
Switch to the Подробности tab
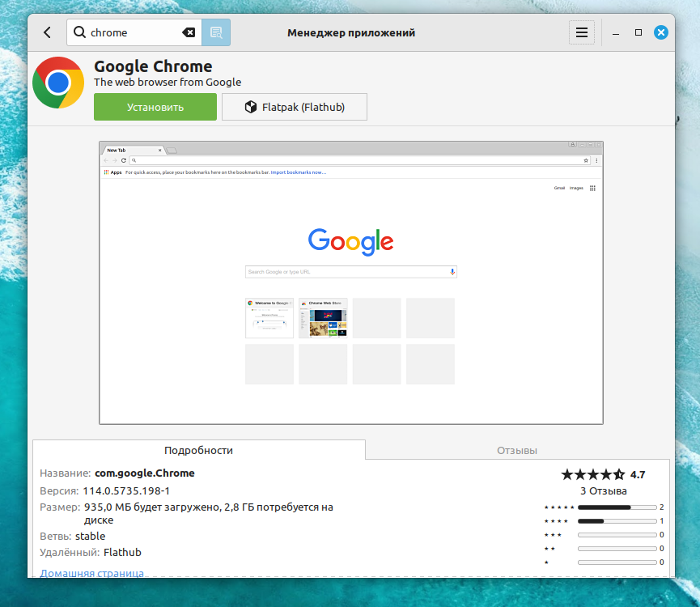tap(198, 450)
